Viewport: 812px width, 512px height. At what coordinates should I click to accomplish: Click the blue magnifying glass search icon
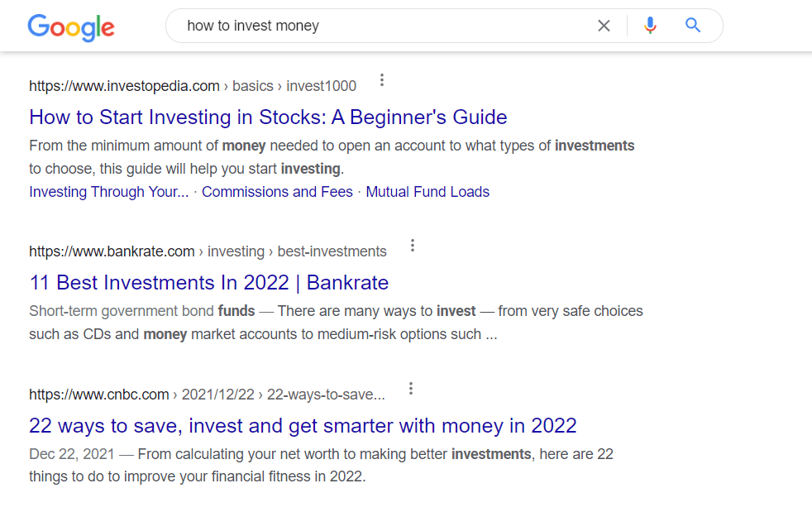click(692, 26)
